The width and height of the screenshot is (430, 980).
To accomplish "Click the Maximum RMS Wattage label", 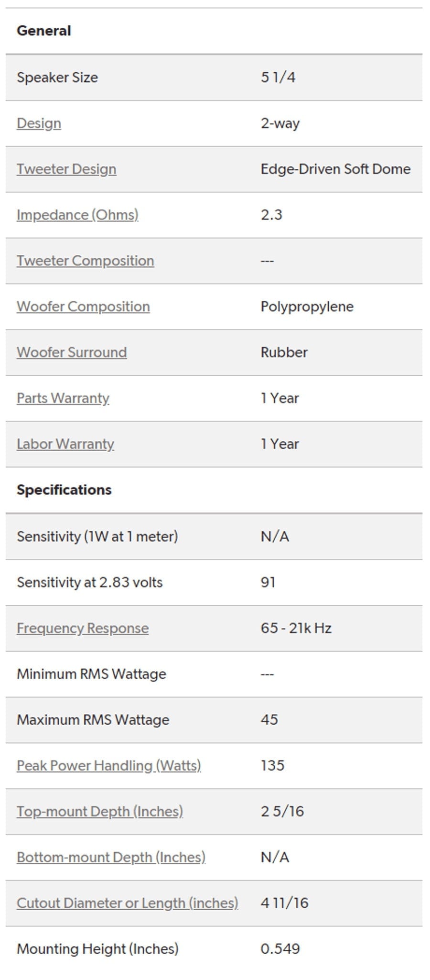I will [93, 720].
